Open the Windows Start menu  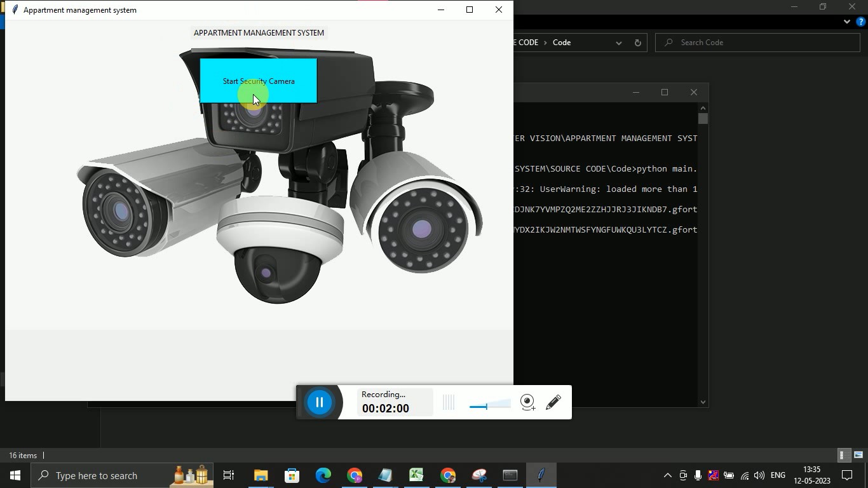[x=15, y=475]
